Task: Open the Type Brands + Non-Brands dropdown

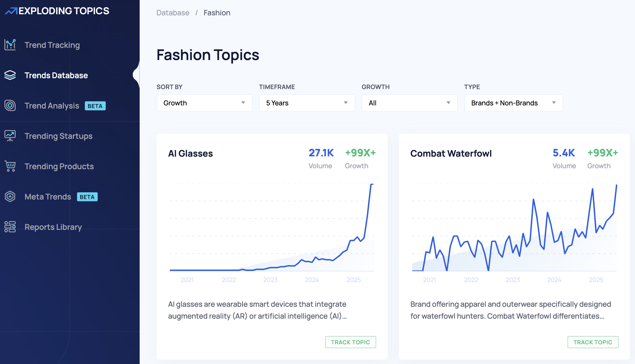Action: 513,103
